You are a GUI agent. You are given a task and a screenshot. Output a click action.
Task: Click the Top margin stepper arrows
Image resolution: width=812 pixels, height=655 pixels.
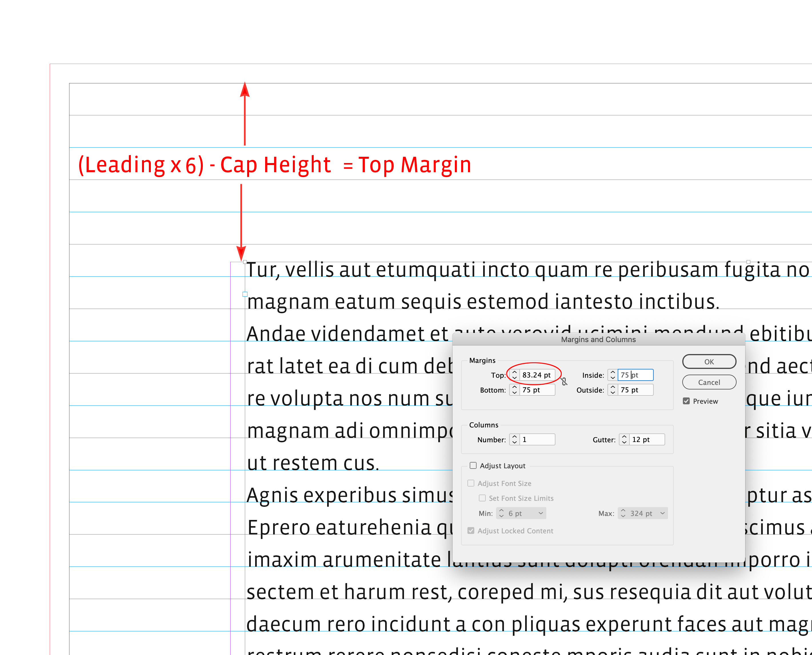pos(514,375)
